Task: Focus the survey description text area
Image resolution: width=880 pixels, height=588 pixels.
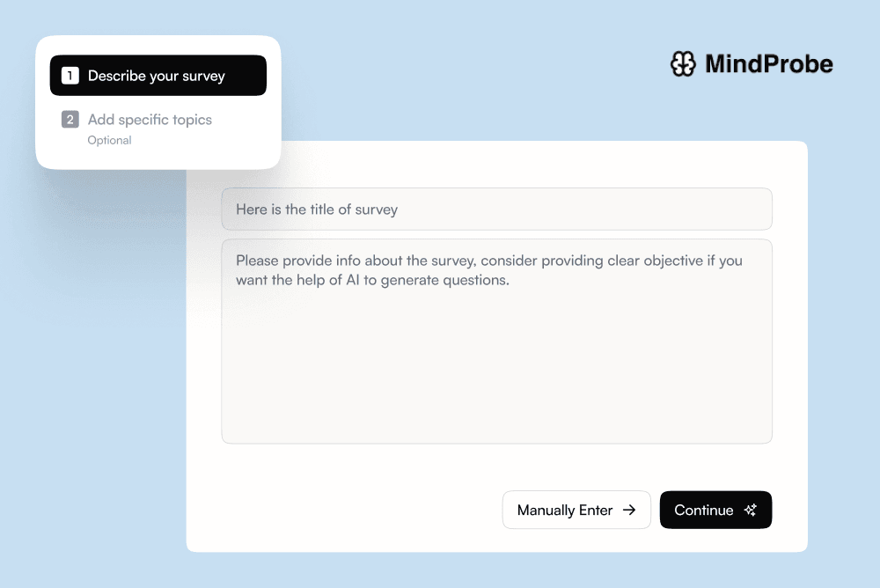Action: tap(496, 342)
